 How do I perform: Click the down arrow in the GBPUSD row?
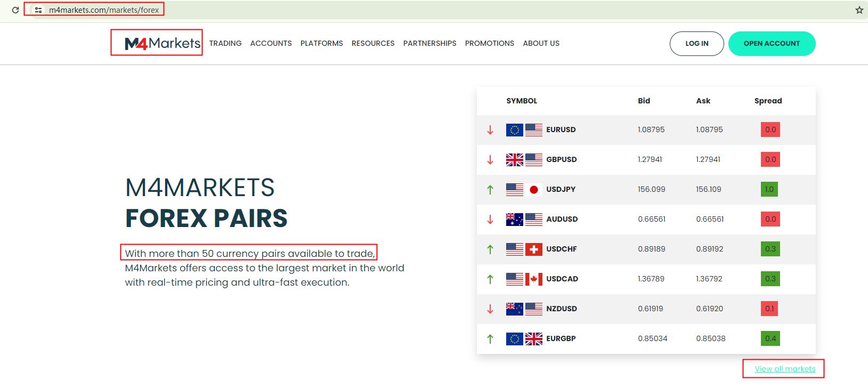click(490, 159)
